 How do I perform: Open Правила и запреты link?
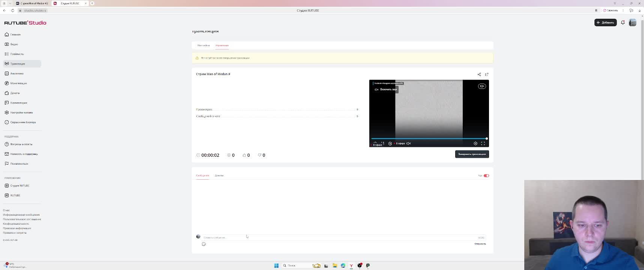[15, 233]
